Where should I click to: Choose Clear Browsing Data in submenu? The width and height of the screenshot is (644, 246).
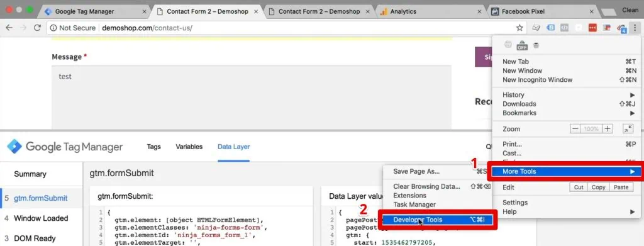click(x=438, y=186)
